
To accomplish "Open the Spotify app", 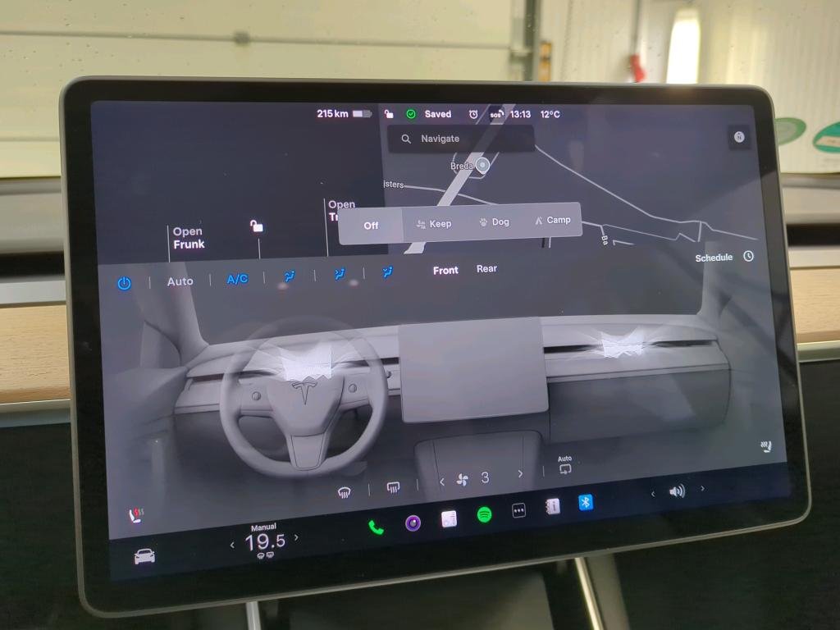I will [485, 514].
